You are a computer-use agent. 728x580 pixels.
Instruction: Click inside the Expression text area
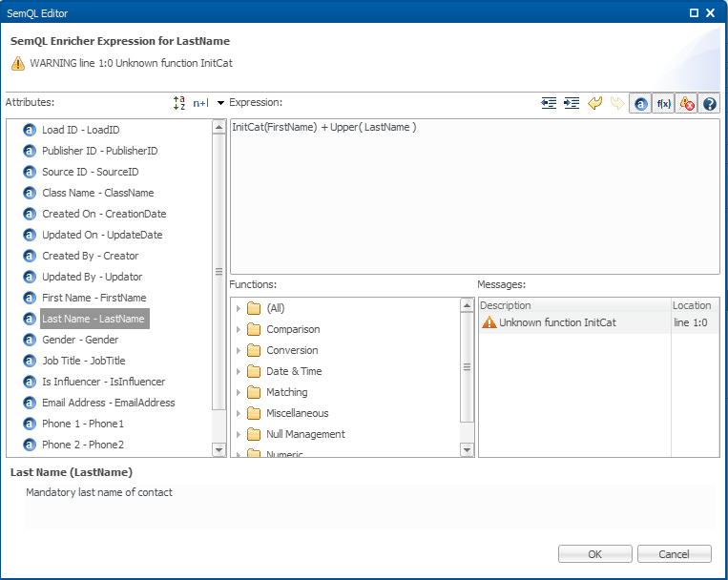click(x=474, y=200)
